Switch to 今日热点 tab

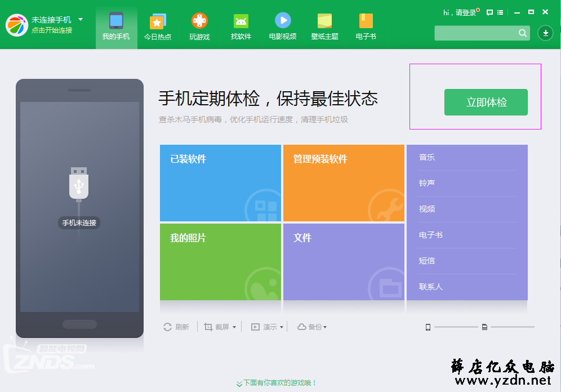click(x=158, y=27)
